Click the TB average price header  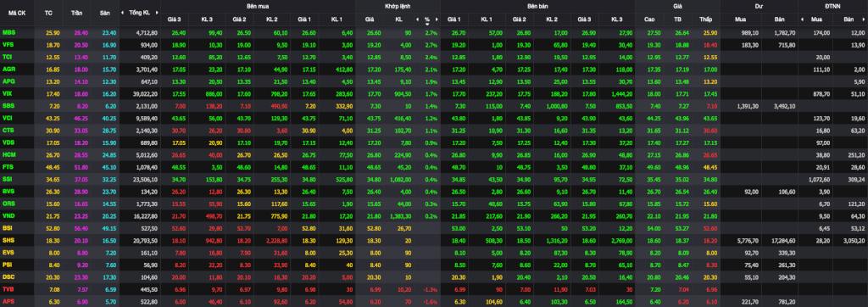[x=677, y=20]
